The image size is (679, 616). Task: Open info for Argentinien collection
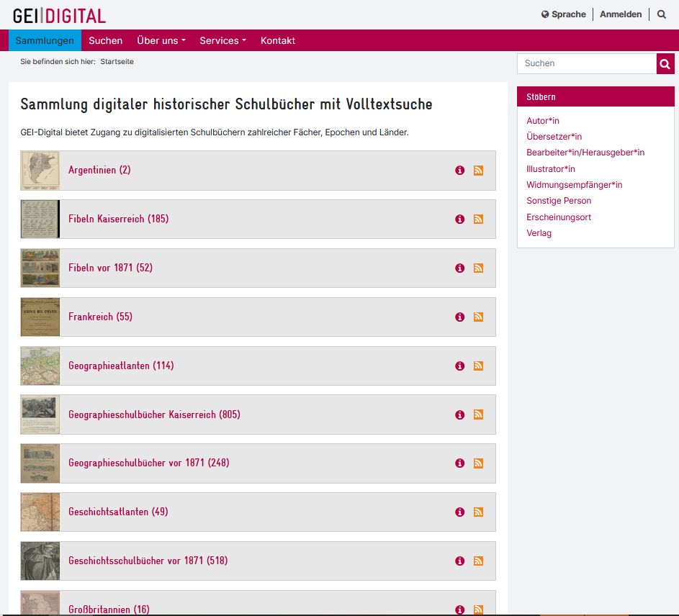point(460,171)
